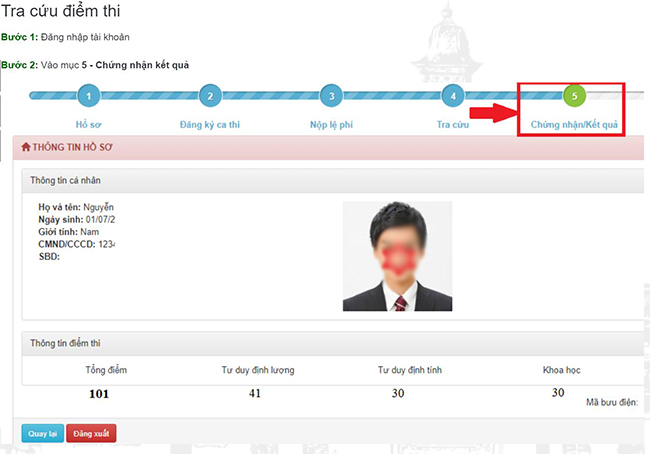Click the green step 5 circle
The width and height of the screenshot is (650, 454).
[x=574, y=96]
